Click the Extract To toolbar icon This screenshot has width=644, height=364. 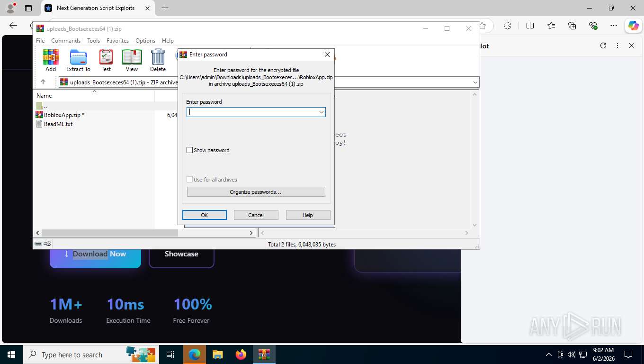78,61
